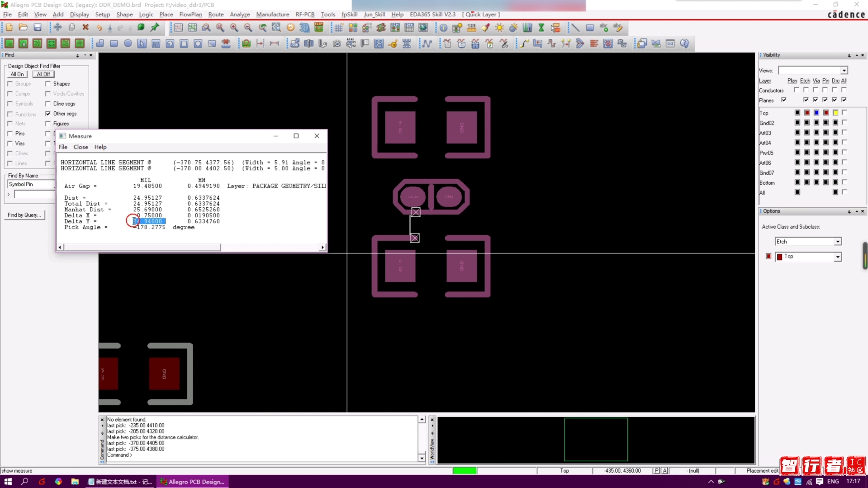Enable the Figures find filter checkbox
Image resolution: width=868 pixels, height=488 pixels.
[x=48, y=124]
